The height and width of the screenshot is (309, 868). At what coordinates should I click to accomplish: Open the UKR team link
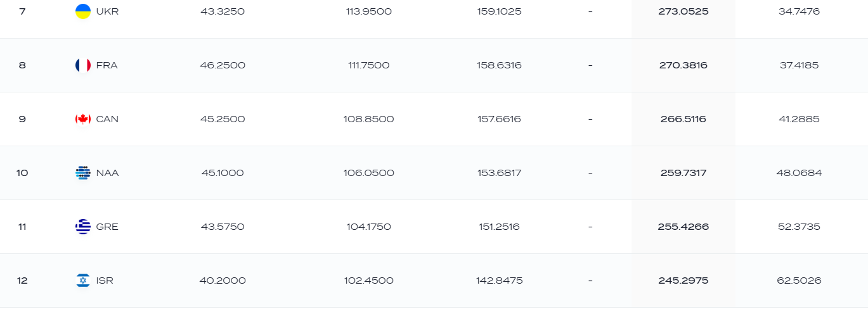coord(107,11)
